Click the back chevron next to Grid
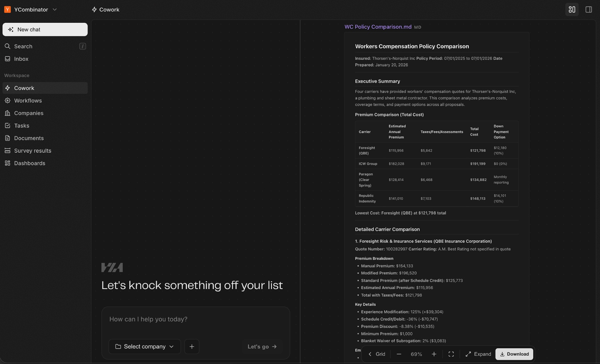The width and height of the screenshot is (600, 364). 370,354
